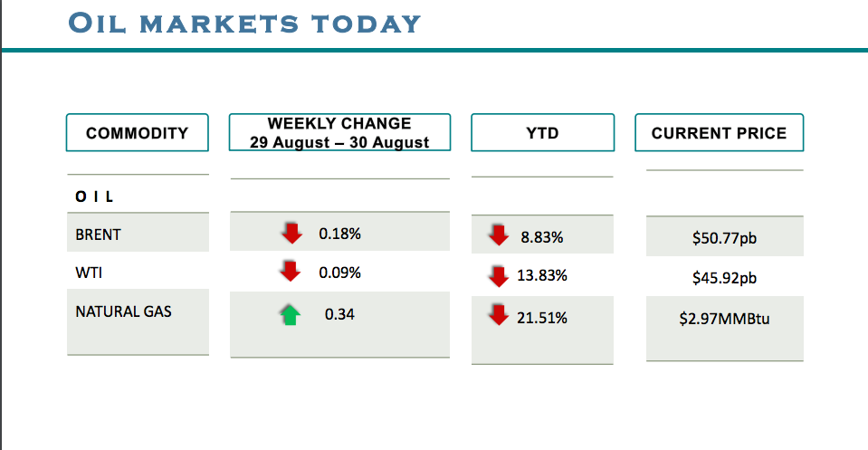Screen dimensions: 868x450
Task: Click the OIL section heading
Action: pyautogui.click(x=94, y=196)
